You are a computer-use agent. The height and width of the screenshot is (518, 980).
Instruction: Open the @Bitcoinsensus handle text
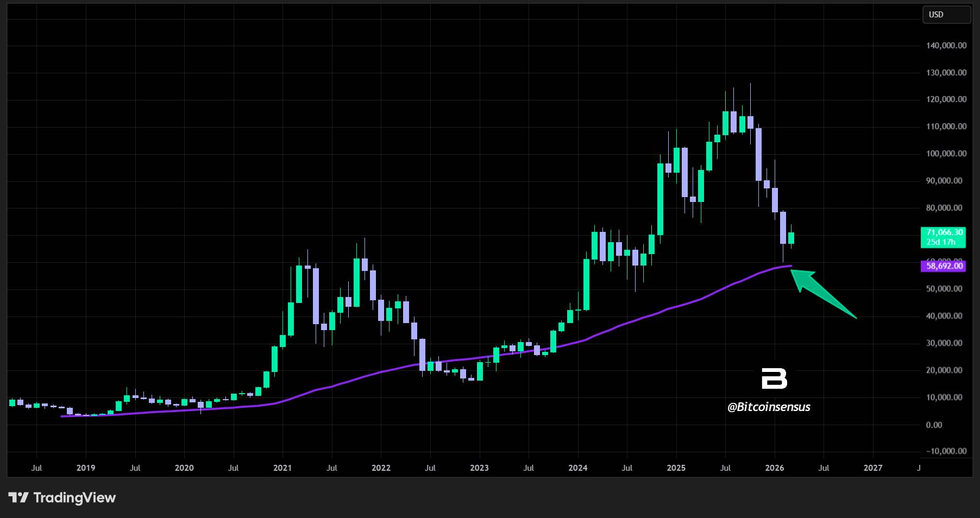[x=769, y=407]
